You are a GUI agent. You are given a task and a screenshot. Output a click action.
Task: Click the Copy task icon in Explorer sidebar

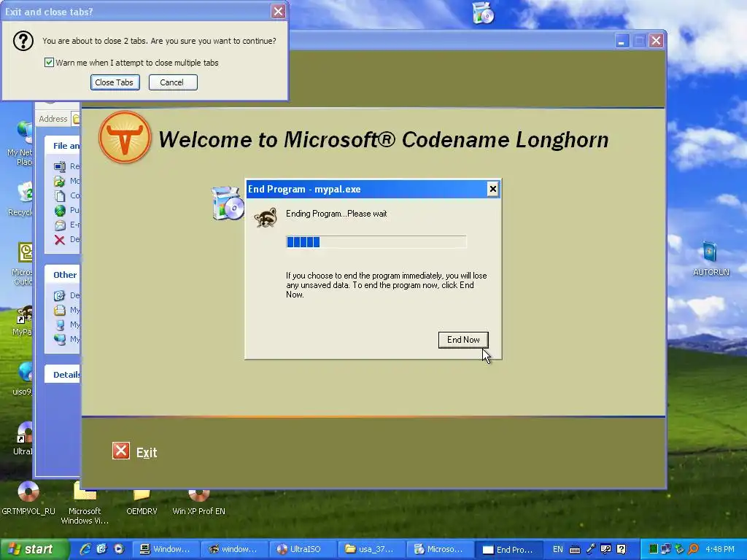point(60,195)
